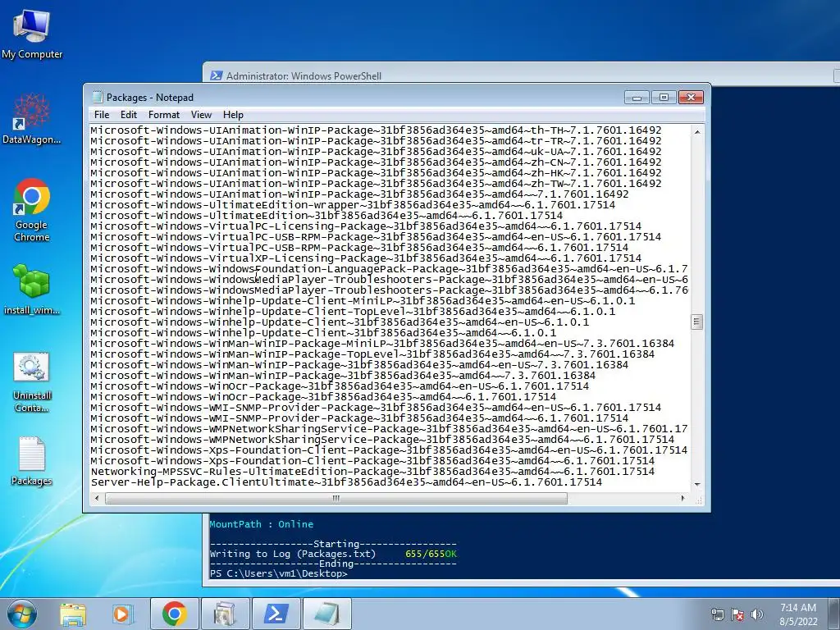
Task: Click PowerShell icon in its title bar
Action: click(x=217, y=75)
